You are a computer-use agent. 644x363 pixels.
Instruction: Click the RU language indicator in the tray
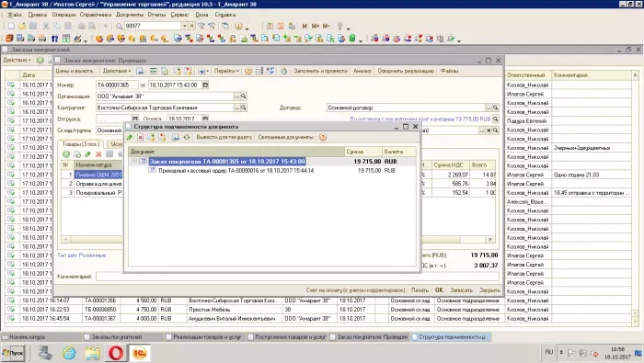coord(549,352)
